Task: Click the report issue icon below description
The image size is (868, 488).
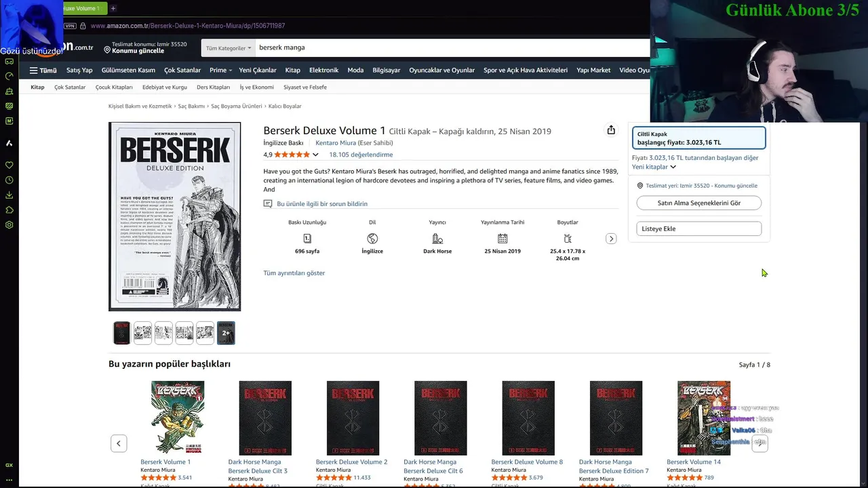Action: click(268, 204)
